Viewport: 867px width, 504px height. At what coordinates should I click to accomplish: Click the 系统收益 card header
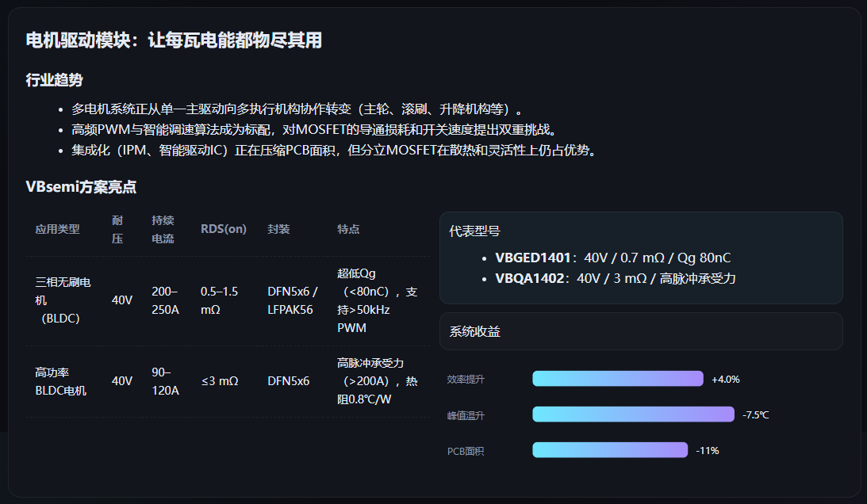[x=474, y=331]
